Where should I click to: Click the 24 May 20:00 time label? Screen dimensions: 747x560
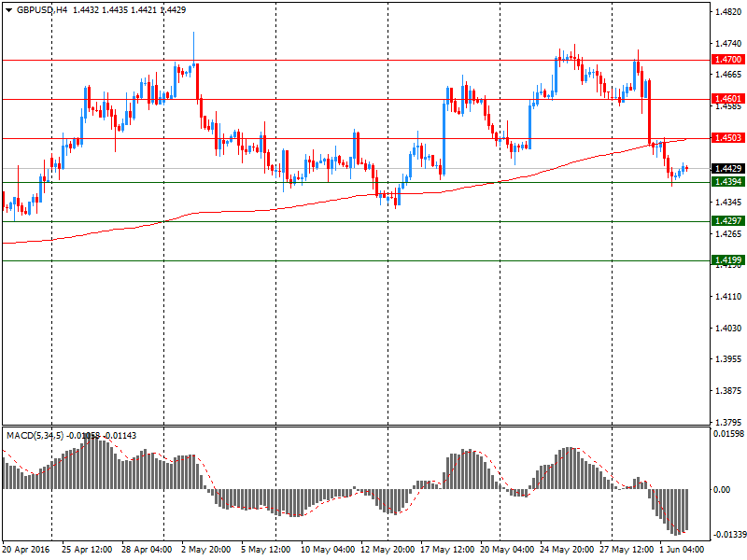567,550
